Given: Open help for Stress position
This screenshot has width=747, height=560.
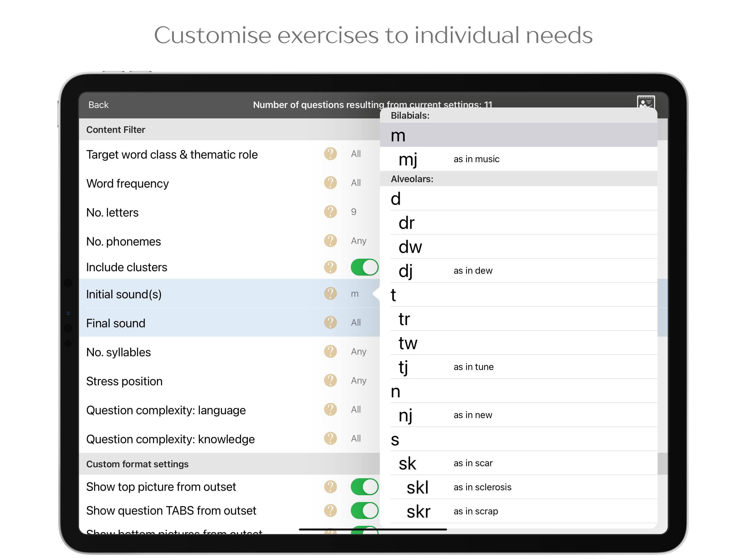Looking at the screenshot, I should (330, 381).
